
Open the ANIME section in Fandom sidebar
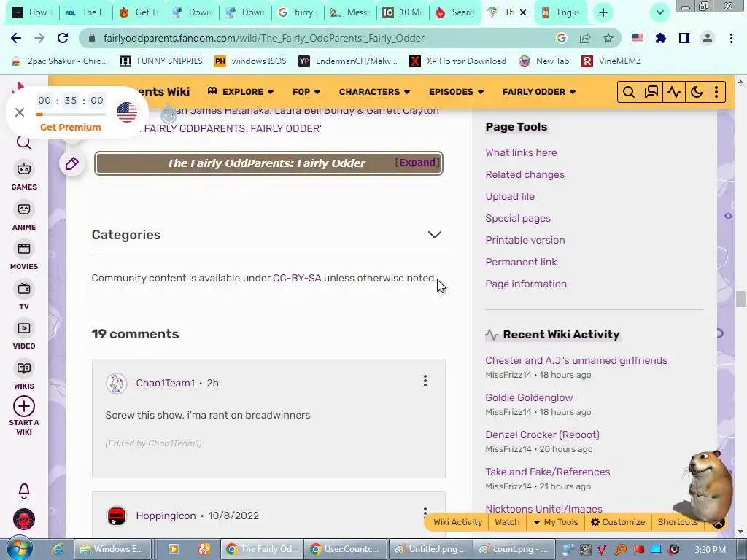pyautogui.click(x=24, y=216)
